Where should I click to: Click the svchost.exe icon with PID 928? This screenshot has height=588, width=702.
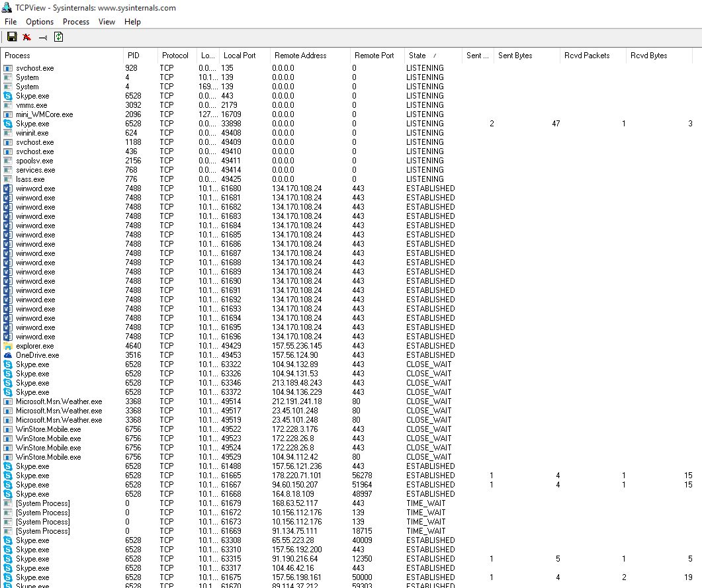(8, 68)
